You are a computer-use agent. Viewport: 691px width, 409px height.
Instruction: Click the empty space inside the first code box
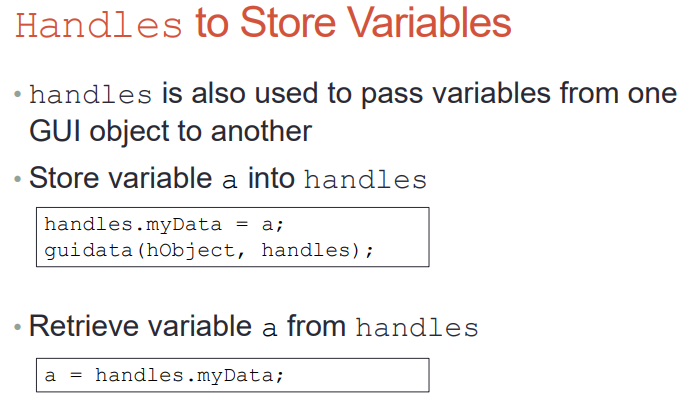tap(401, 237)
